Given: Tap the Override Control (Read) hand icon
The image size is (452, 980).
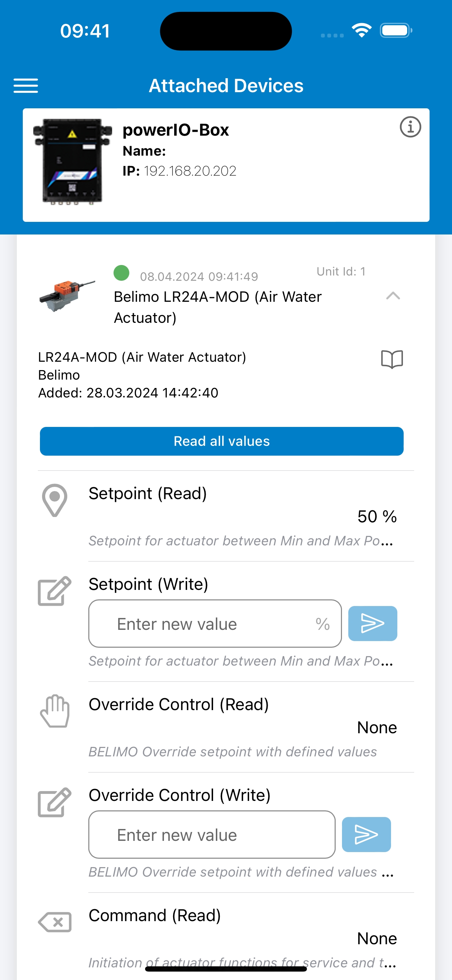Looking at the screenshot, I should coord(55,711).
